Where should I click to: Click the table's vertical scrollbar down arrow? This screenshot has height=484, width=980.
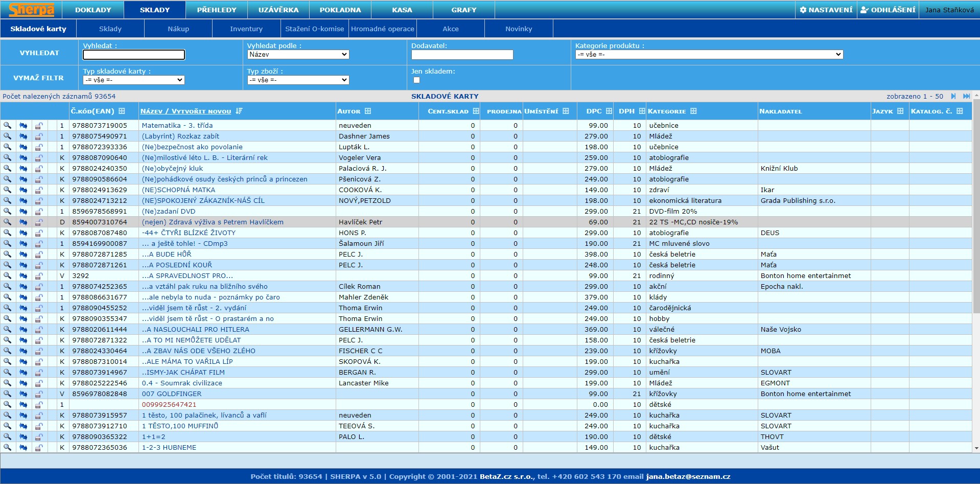point(976,448)
